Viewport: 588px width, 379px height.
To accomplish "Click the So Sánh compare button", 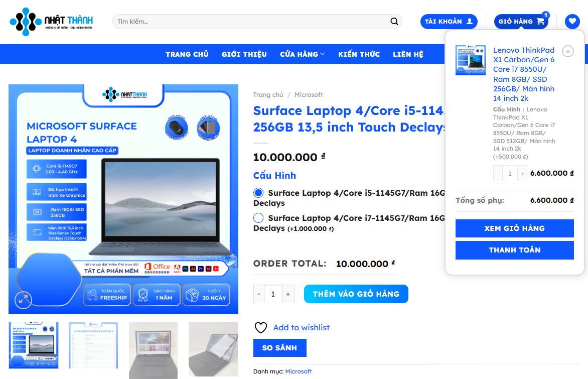I will (x=280, y=348).
